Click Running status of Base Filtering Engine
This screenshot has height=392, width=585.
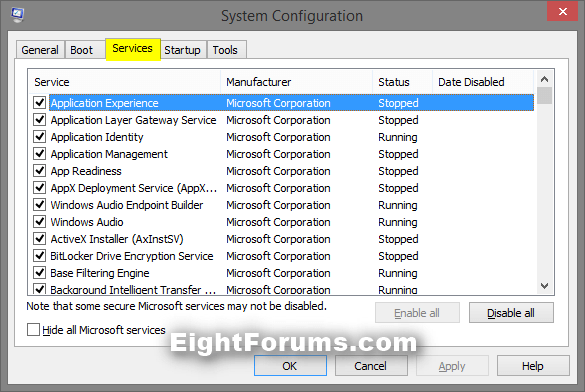398,273
